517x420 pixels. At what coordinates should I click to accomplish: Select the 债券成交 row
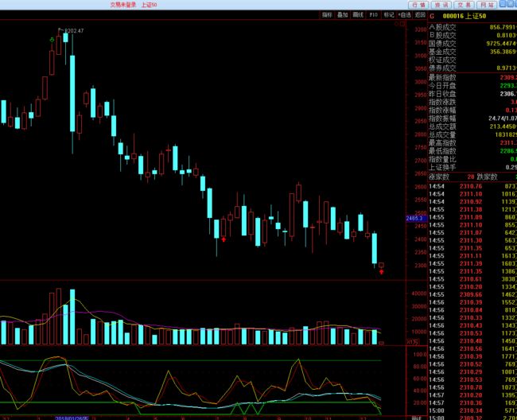point(472,68)
